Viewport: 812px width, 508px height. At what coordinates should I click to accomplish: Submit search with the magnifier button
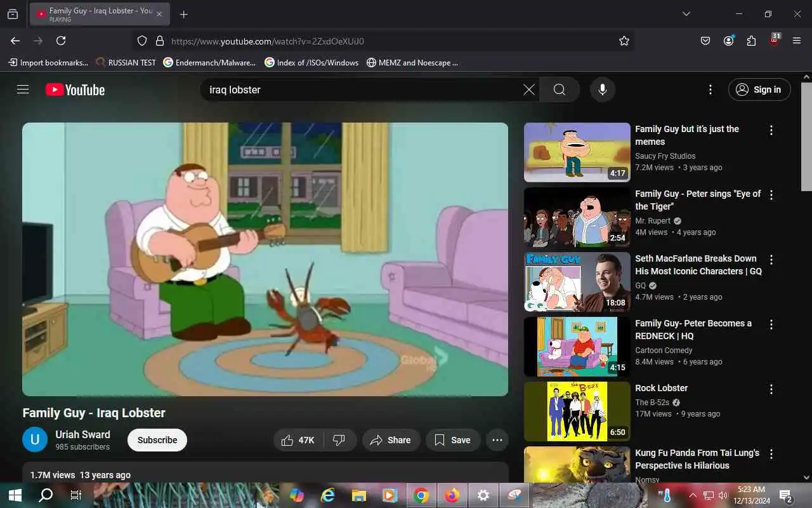pos(560,90)
